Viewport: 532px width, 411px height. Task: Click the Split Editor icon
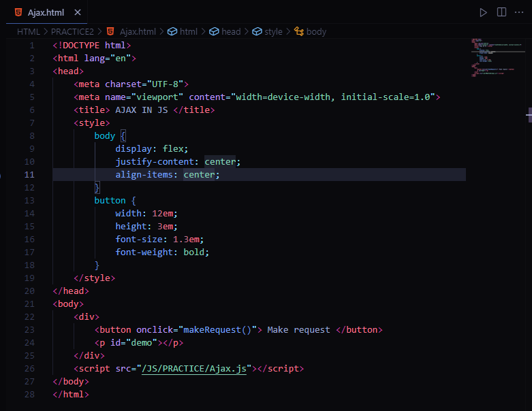pos(501,12)
